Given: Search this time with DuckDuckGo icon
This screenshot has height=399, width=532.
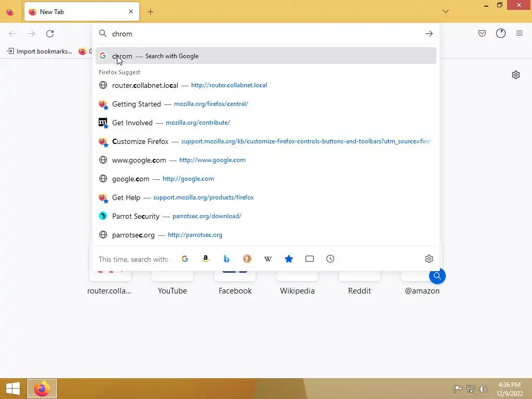Looking at the screenshot, I should [247, 259].
